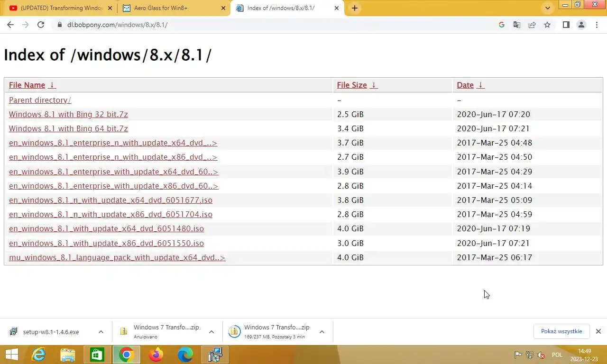
Task: Open installer app icon in taskbar
Action: [x=215, y=355]
